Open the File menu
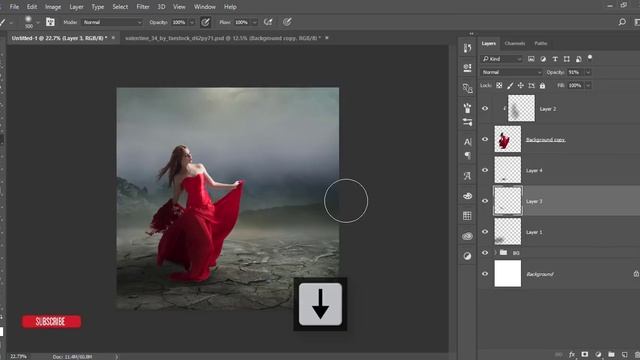The width and height of the screenshot is (640, 360). [14, 7]
